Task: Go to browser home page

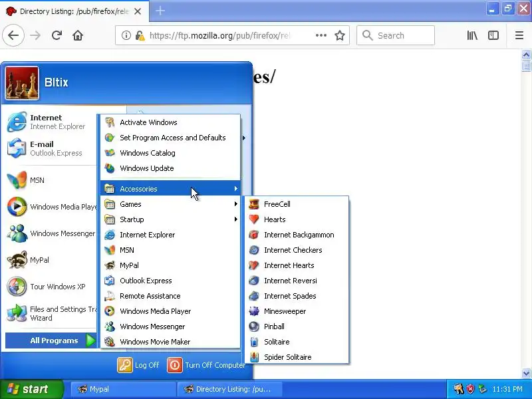Action: (78, 35)
